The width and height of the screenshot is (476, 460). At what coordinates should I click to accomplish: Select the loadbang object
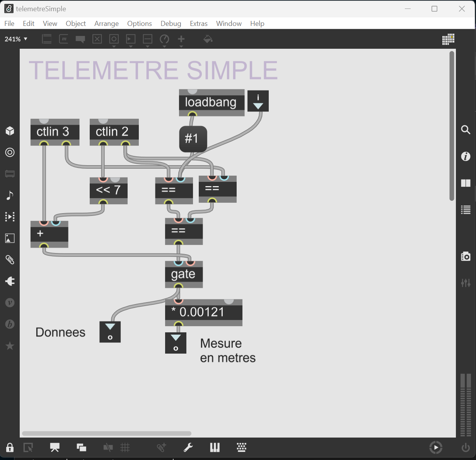(212, 103)
